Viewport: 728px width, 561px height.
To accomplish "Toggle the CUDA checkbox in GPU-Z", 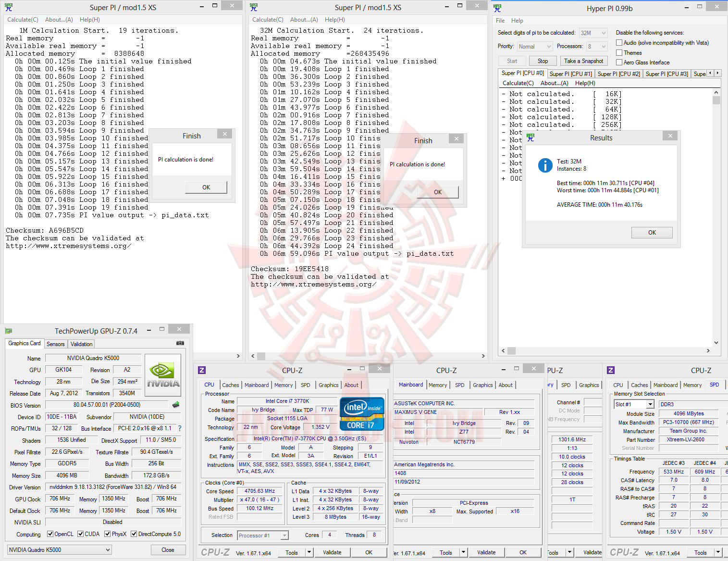I will (x=81, y=534).
